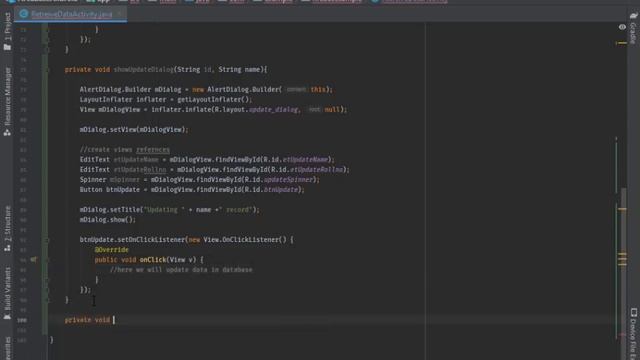This screenshot has height=360, width=640.
Task: Open the Device File Explorer panel
Action: coord(633,333)
